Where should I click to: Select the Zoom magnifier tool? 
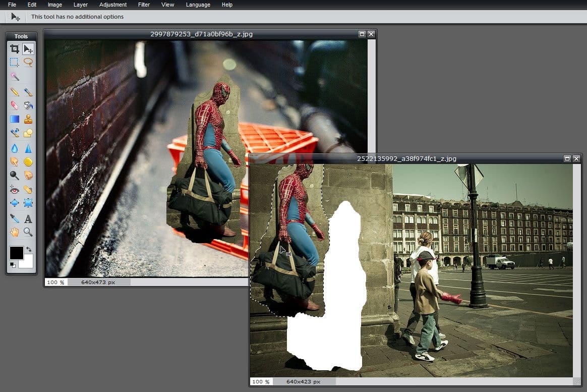[28, 232]
